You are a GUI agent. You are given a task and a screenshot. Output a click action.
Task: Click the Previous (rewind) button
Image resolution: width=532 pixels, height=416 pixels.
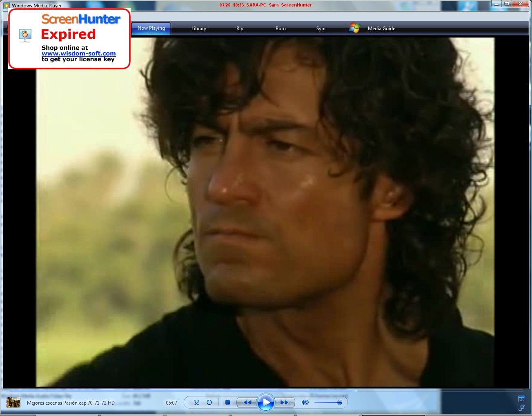tap(247, 403)
